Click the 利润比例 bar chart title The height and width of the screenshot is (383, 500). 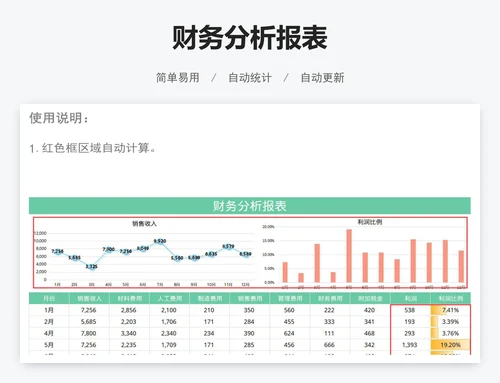coord(370,222)
